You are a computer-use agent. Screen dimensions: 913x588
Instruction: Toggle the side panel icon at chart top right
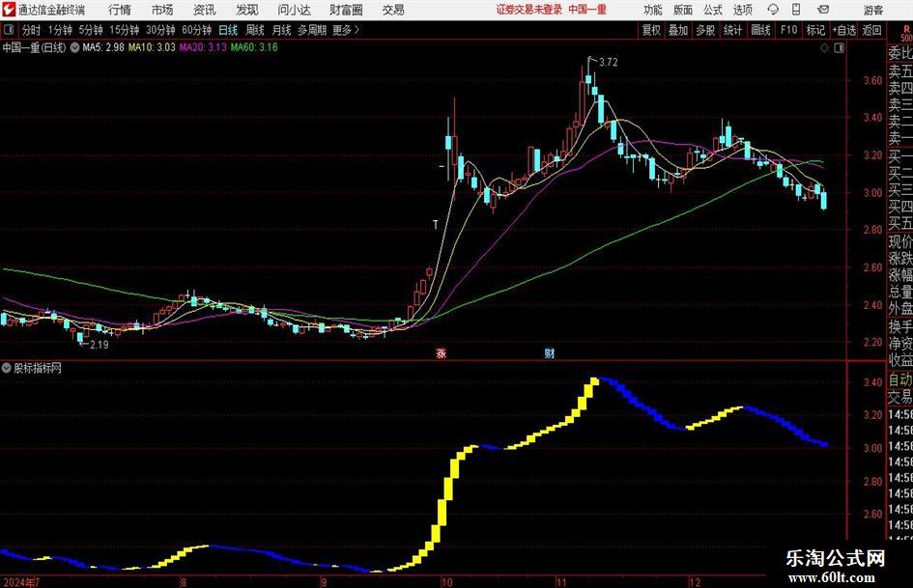839,48
